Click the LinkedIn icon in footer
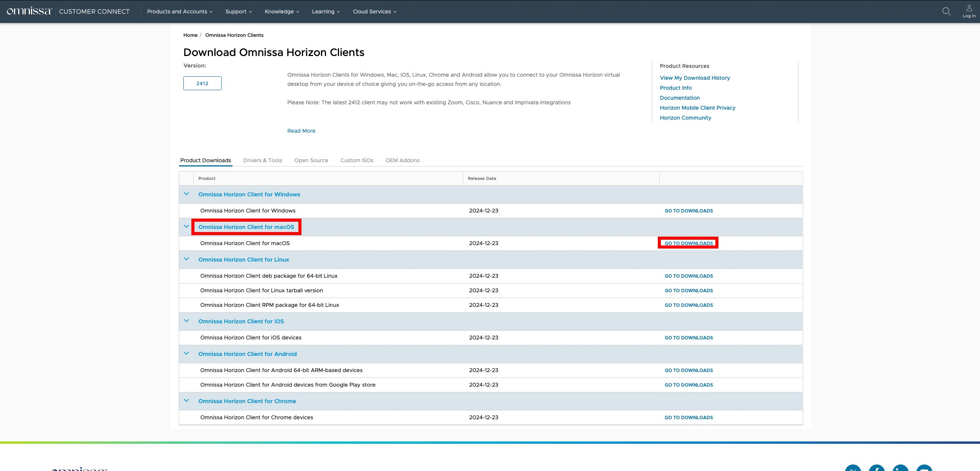Viewport: 980px width, 471px height. point(900,469)
